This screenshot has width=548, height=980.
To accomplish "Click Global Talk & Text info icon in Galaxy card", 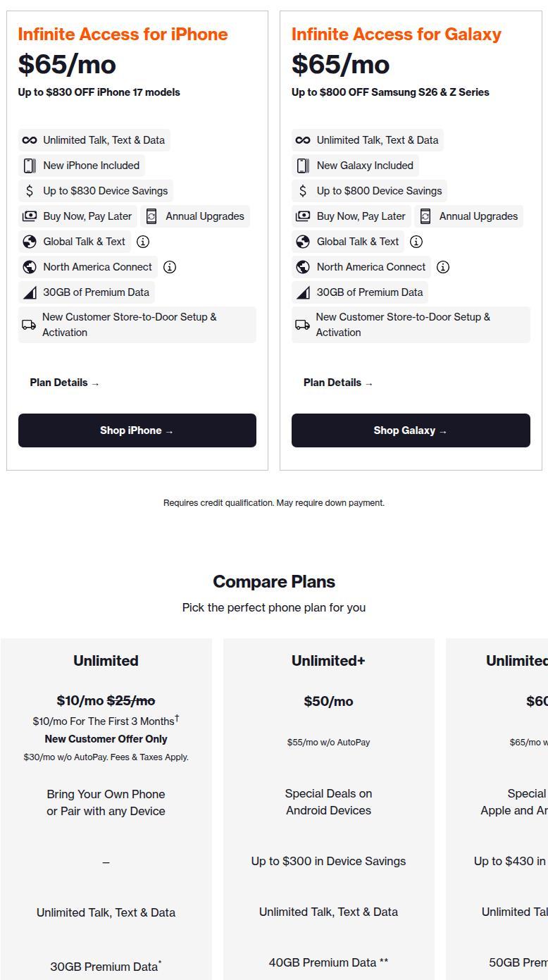I will (x=416, y=242).
